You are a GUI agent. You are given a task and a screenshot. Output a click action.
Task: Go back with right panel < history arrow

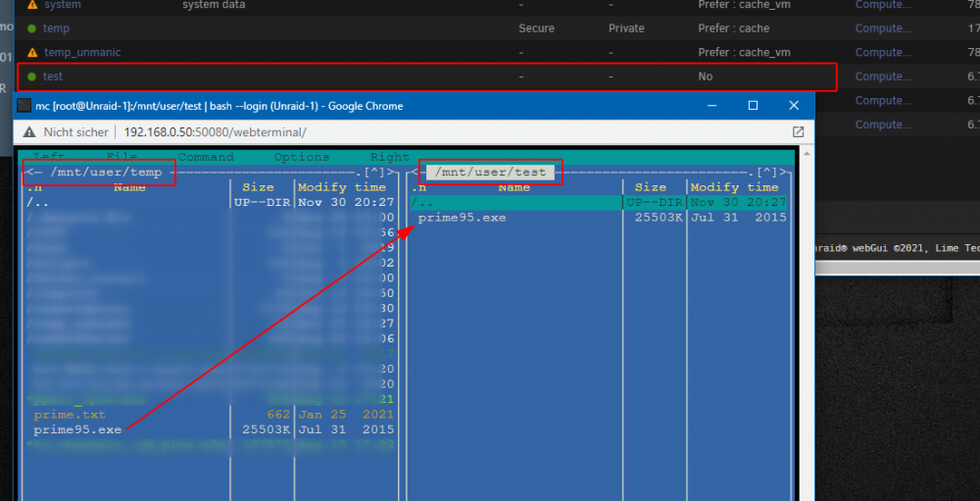[x=414, y=172]
